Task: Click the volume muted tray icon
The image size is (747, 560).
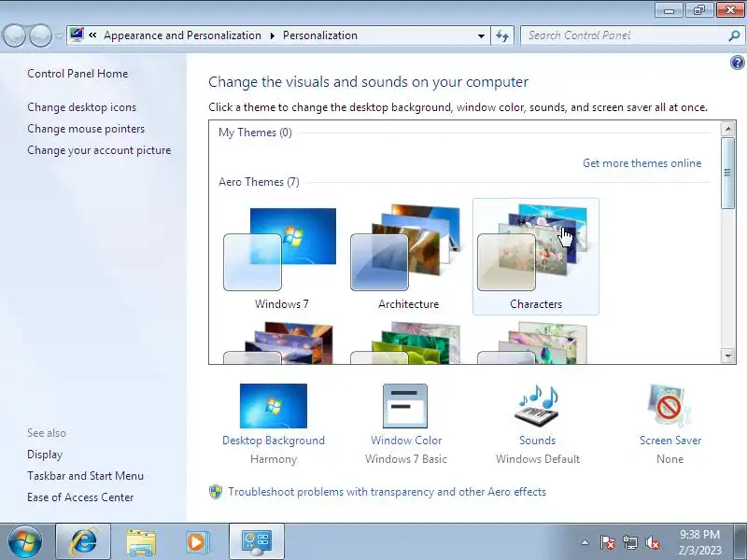Action: [x=653, y=542]
